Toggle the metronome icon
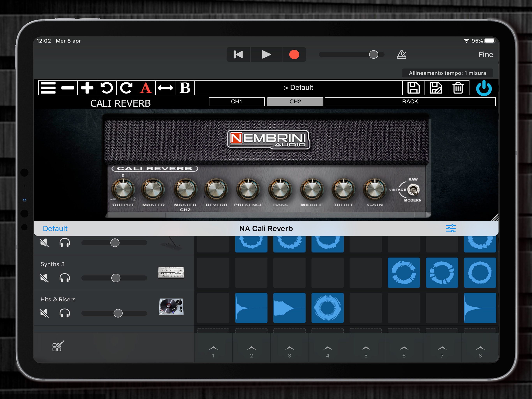The width and height of the screenshot is (532, 399). [x=401, y=55]
